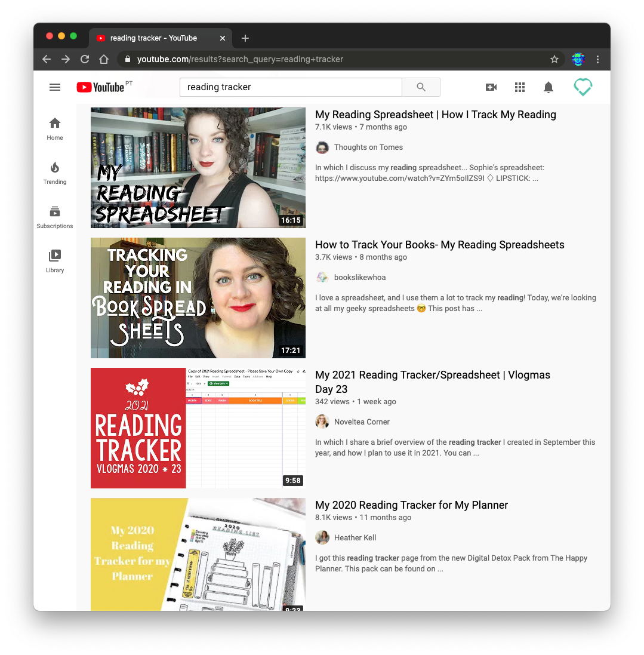The image size is (644, 655).
Task: Click the 9:58 duration badge
Action: pyautogui.click(x=293, y=481)
